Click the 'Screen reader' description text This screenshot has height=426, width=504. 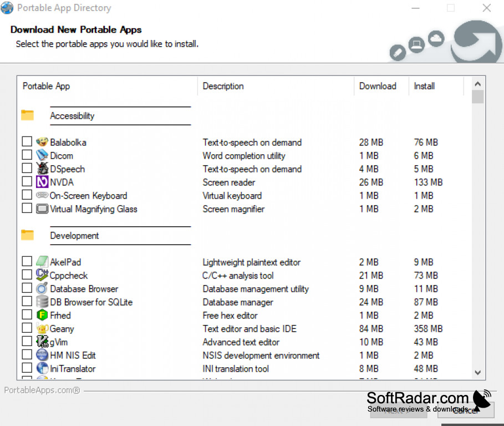(x=229, y=182)
